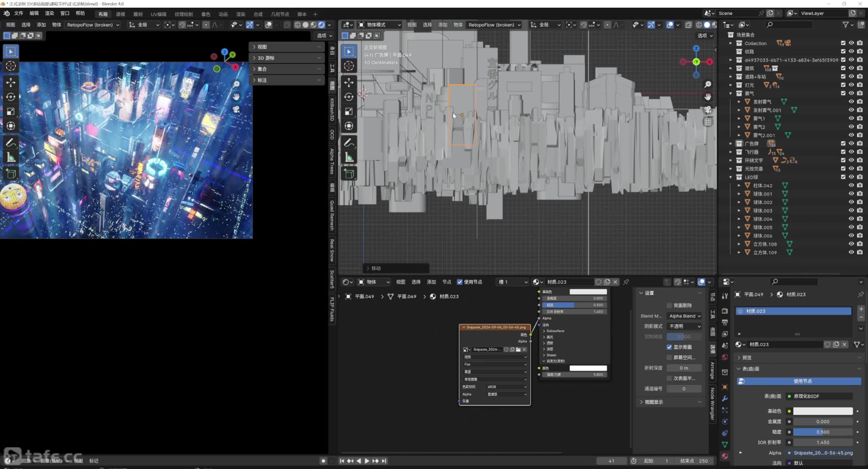Expand the 预览 material panel
This screenshot has width=868, height=469.
[800, 358]
